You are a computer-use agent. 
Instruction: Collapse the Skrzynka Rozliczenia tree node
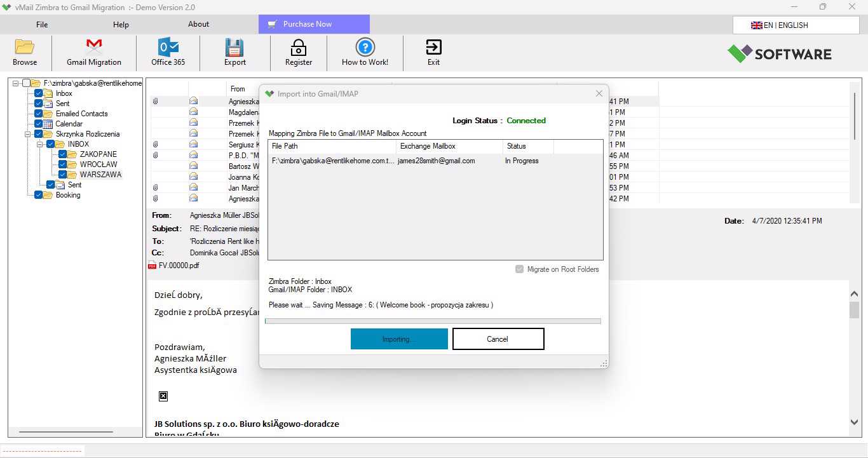tap(28, 134)
